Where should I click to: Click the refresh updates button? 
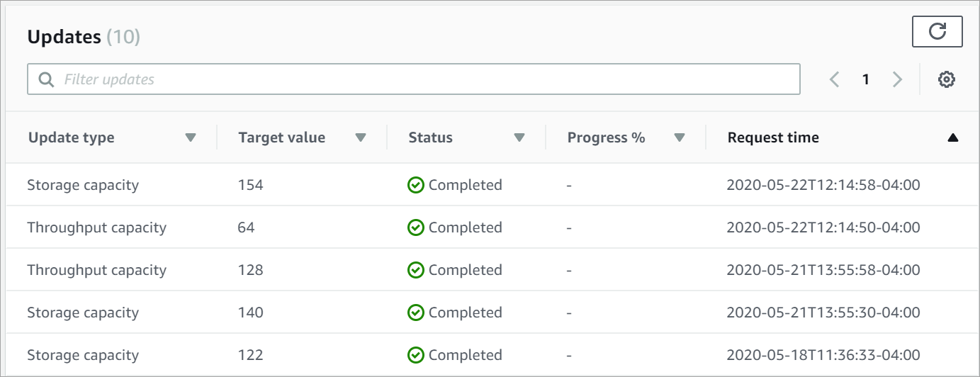point(937,32)
